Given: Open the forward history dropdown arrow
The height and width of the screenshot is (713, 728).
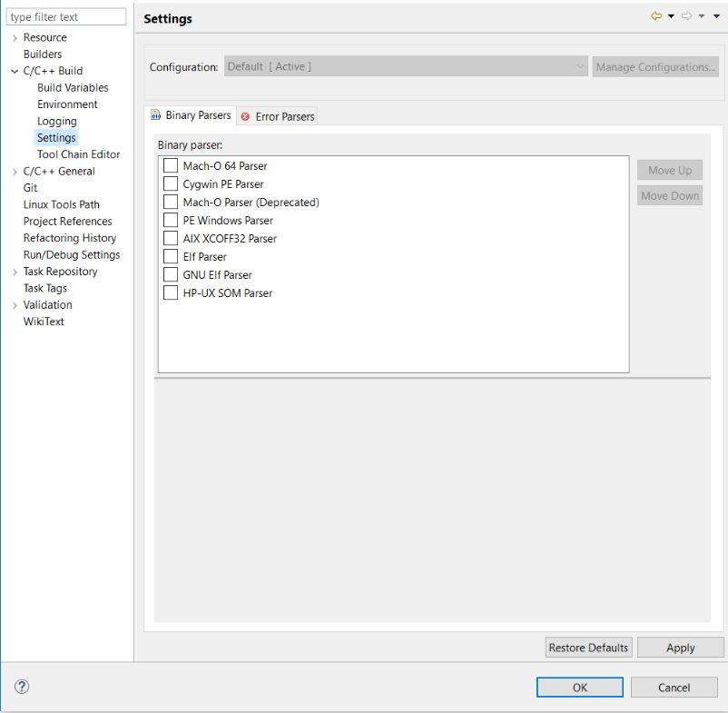Looking at the screenshot, I should [x=702, y=16].
